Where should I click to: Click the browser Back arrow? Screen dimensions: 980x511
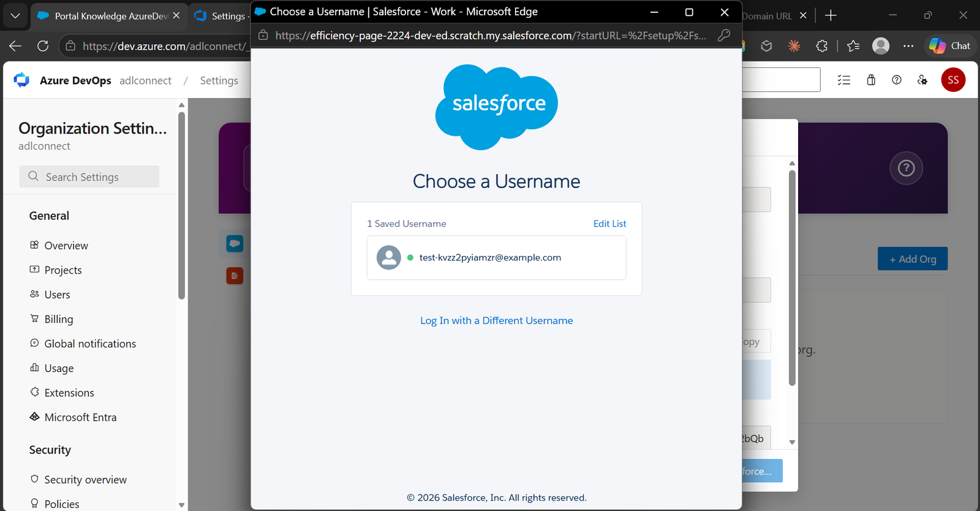coord(15,46)
